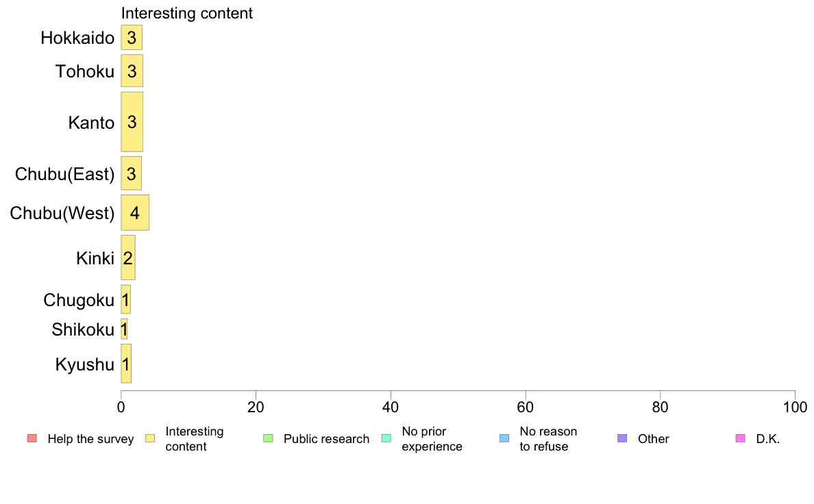The height and width of the screenshot is (504, 814).
Task: Select the Hokkaido bar
Action: pos(132,38)
